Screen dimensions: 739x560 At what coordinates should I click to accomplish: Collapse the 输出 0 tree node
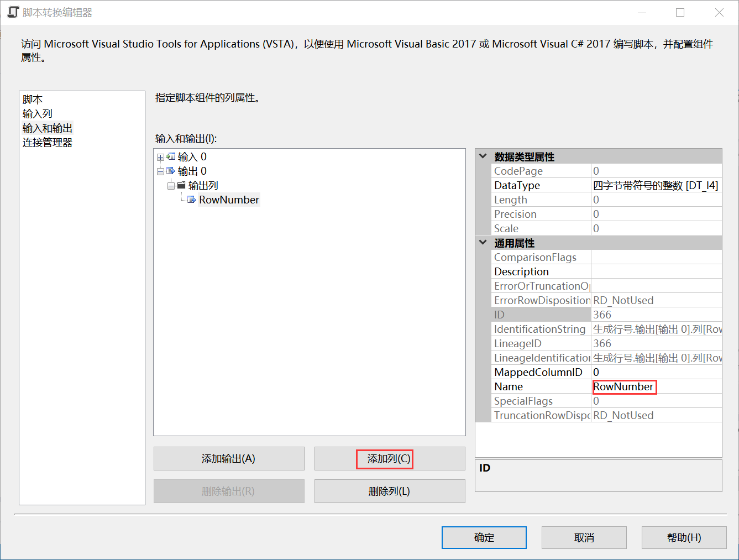(x=160, y=171)
